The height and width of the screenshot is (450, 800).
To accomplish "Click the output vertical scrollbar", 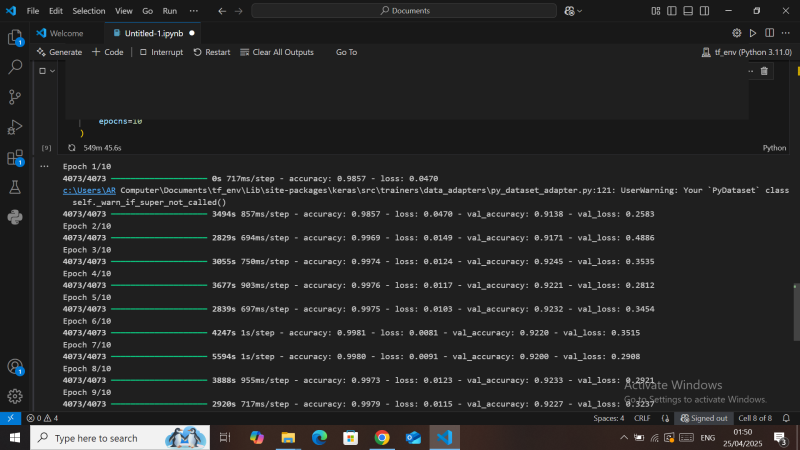I will [x=796, y=312].
